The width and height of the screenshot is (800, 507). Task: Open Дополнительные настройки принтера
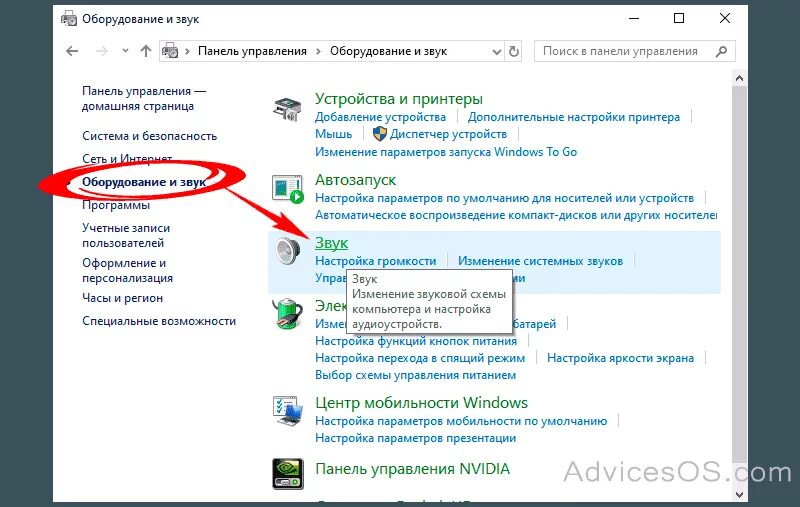point(573,117)
